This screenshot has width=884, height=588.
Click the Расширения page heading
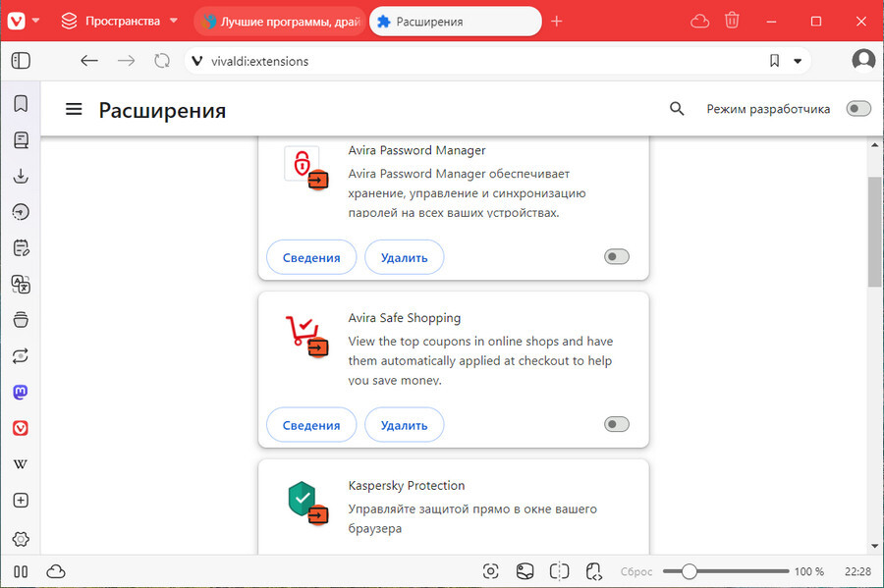click(162, 110)
